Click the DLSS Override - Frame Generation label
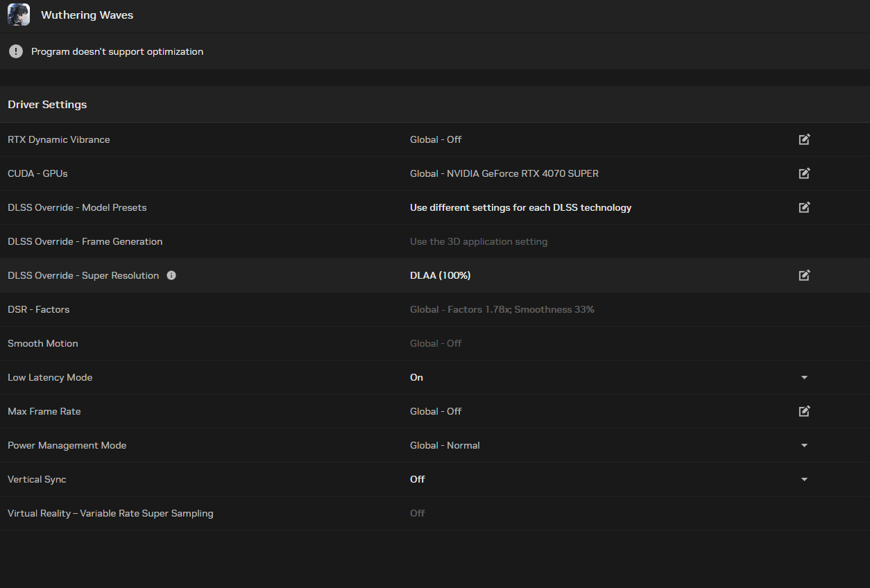This screenshot has width=870, height=588. (x=85, y=241)
